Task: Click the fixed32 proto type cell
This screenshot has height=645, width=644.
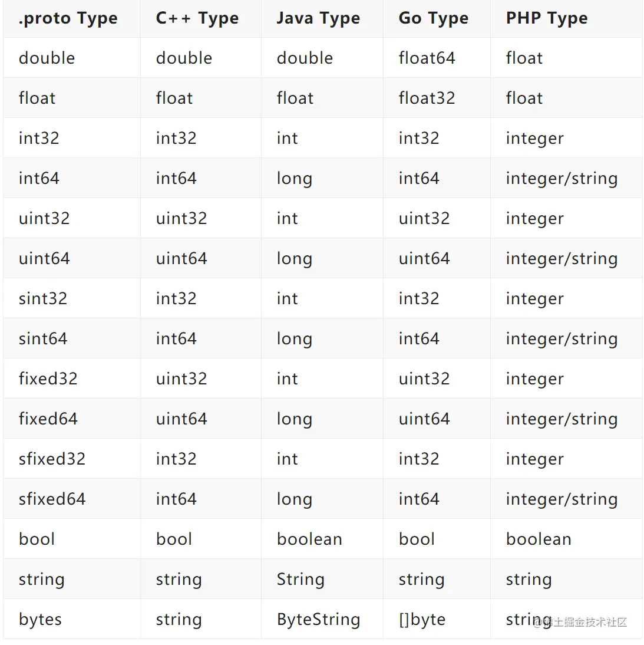Action: tap(48, 379)
